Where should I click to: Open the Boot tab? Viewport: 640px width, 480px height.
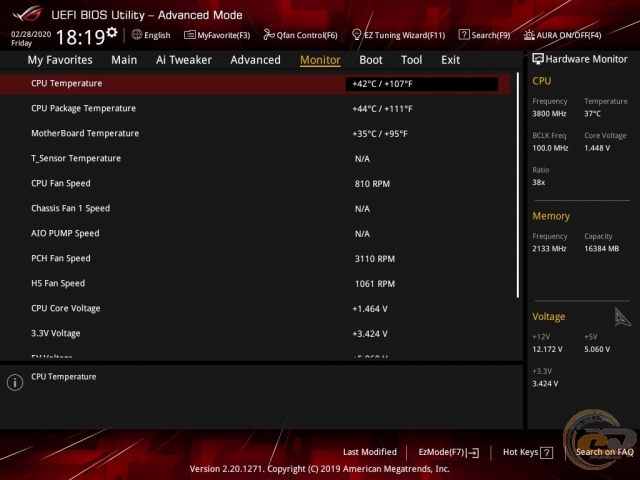371,60
